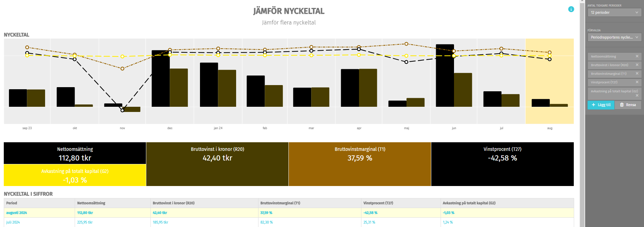Remove Bruttovinstmarginal (T1) tag
The width and height of the screenshot is (644, 227).
pyautogui.click(x=637, y=73)
